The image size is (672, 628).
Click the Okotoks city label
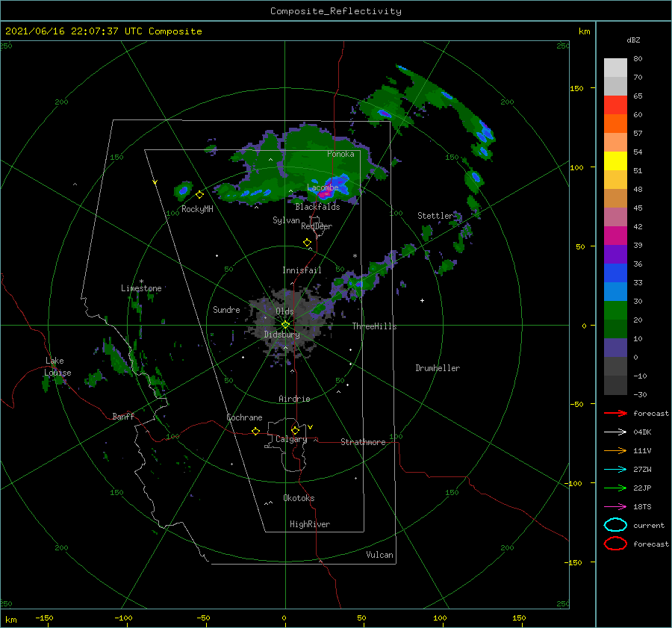[299, 498]
